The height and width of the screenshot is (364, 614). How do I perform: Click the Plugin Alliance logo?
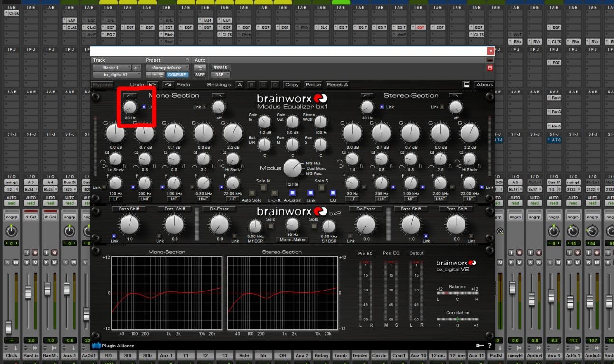point(113,346)
